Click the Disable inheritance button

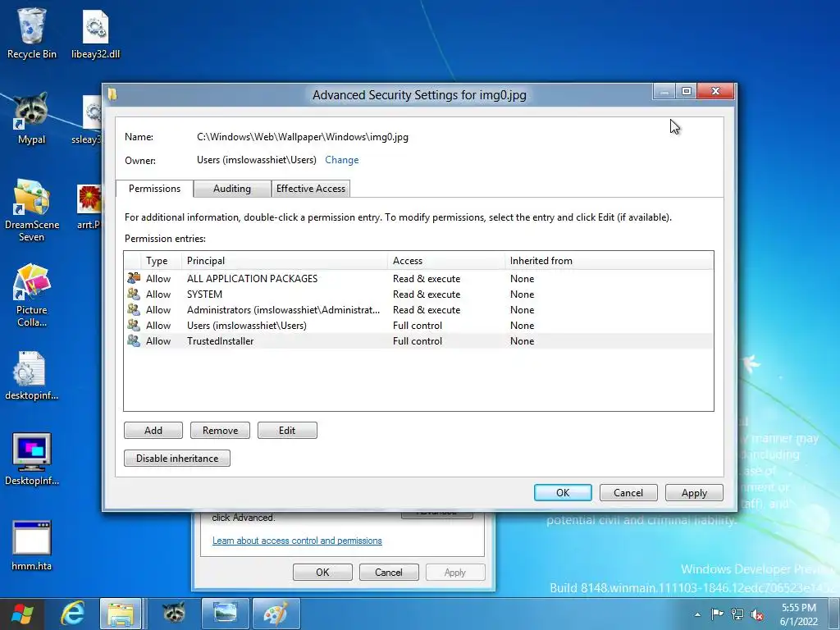click(x=177, y=458)
